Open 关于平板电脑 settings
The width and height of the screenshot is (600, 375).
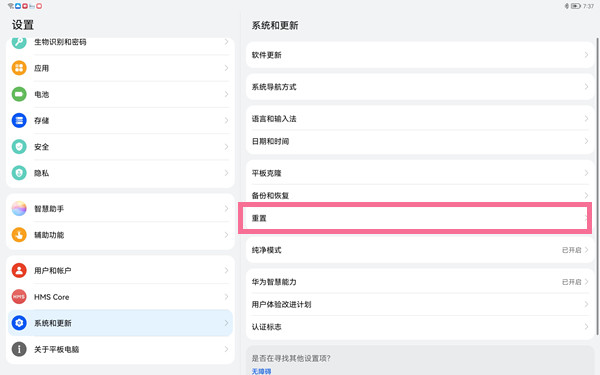click(120, 349)
